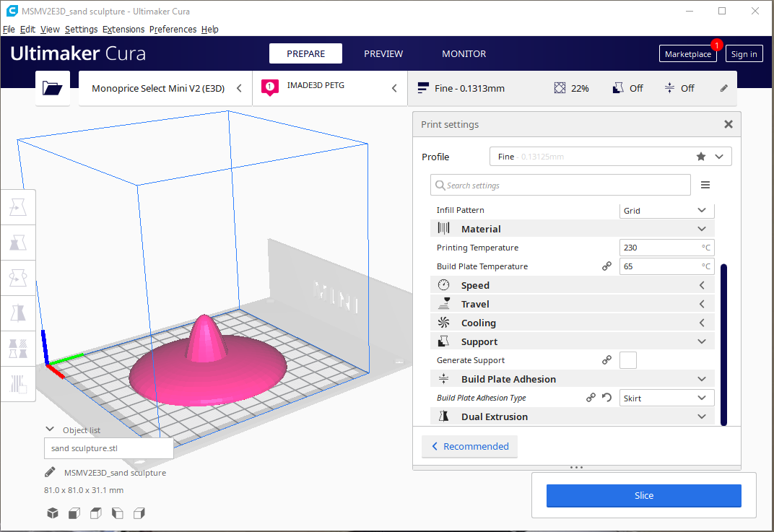Select the Move tool in left toolbar
Screen dimensions: 774x532
18,207
